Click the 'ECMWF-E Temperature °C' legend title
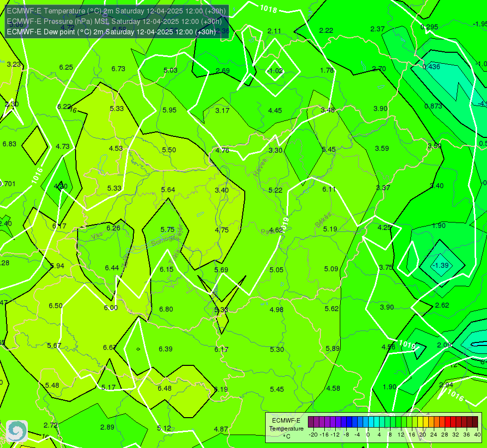Viewport: 487px width, 448px height. [x=286, y=429]
